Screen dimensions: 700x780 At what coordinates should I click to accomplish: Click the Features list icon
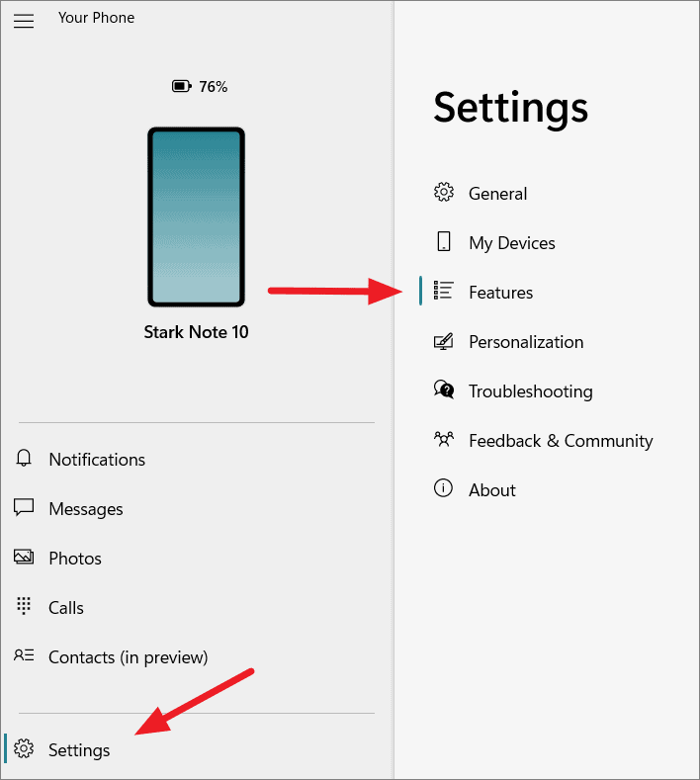443,291
